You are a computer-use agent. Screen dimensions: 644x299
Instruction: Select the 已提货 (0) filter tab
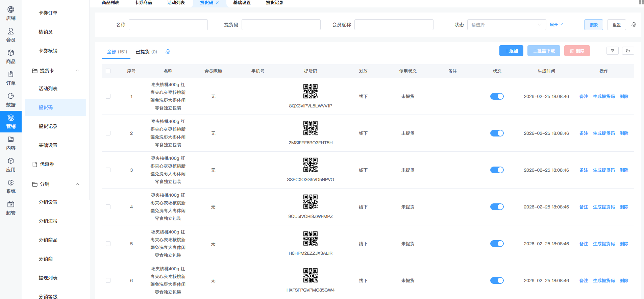click(x=146, y=52)
